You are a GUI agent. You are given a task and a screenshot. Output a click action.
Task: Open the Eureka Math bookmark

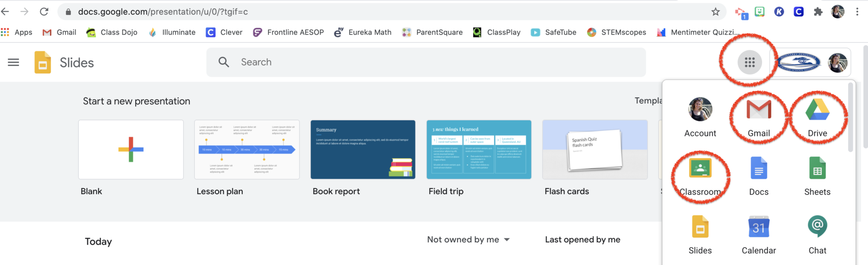(363, 32)
